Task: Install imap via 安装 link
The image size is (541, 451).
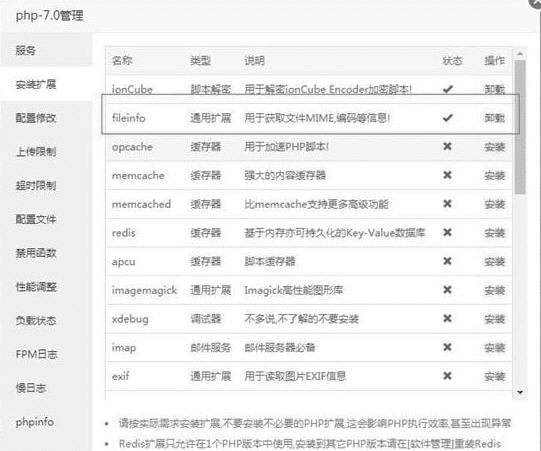Action: pos(494,347)
